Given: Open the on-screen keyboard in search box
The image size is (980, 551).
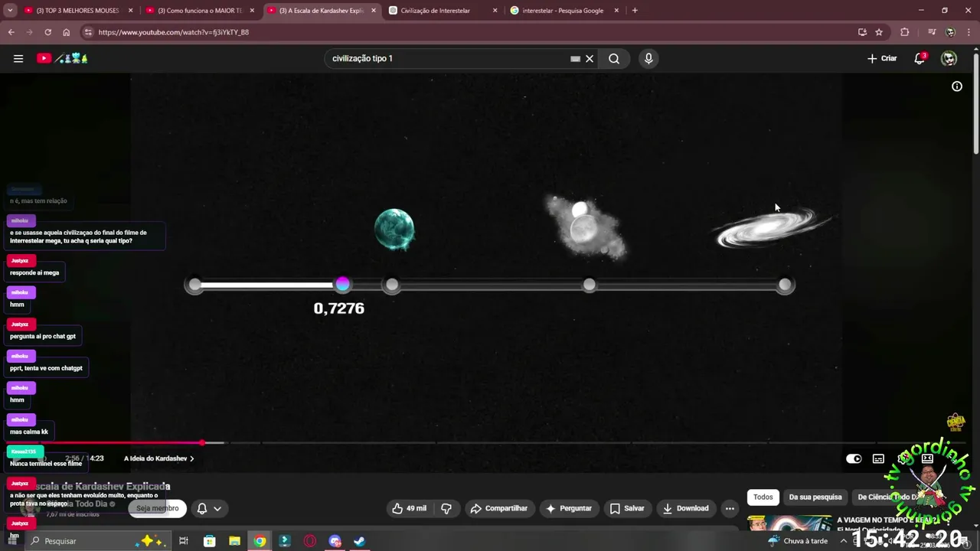Looking at the screenshot, I should (575, 58).
